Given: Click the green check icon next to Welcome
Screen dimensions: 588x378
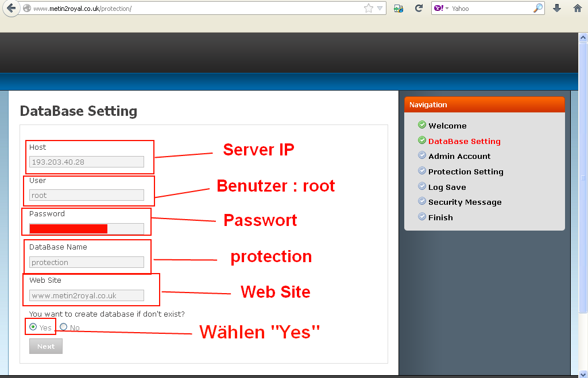Looking at the screenshot, I should coord(422,124).
